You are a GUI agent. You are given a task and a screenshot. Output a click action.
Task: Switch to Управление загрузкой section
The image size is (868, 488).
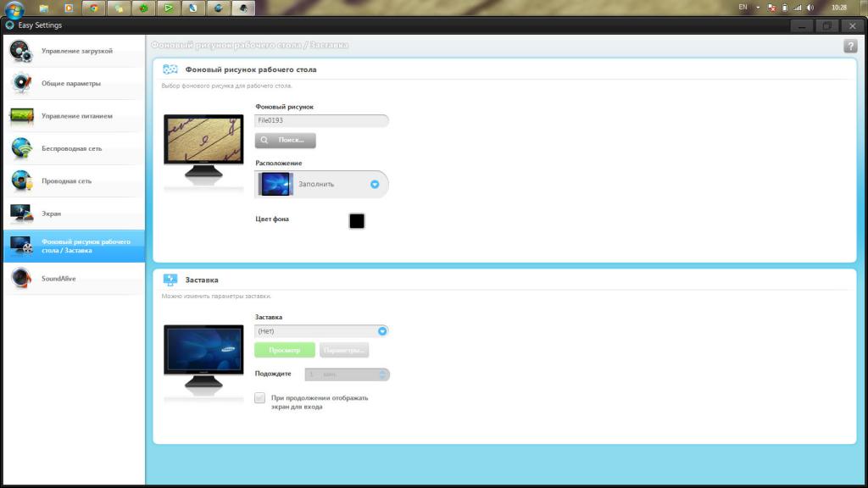coord(75,51)
